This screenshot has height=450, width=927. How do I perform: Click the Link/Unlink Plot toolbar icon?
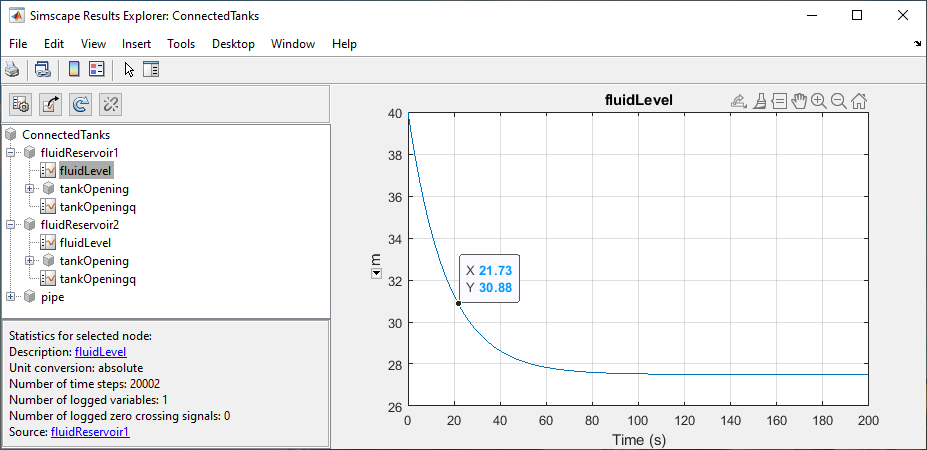pos(41,70)
